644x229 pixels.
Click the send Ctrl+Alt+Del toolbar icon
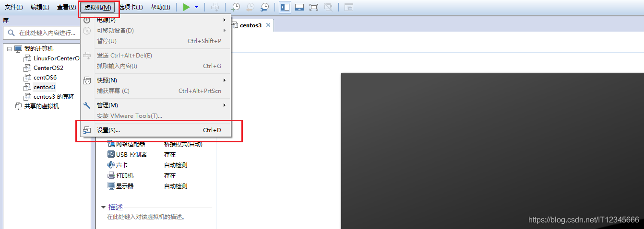215,7
